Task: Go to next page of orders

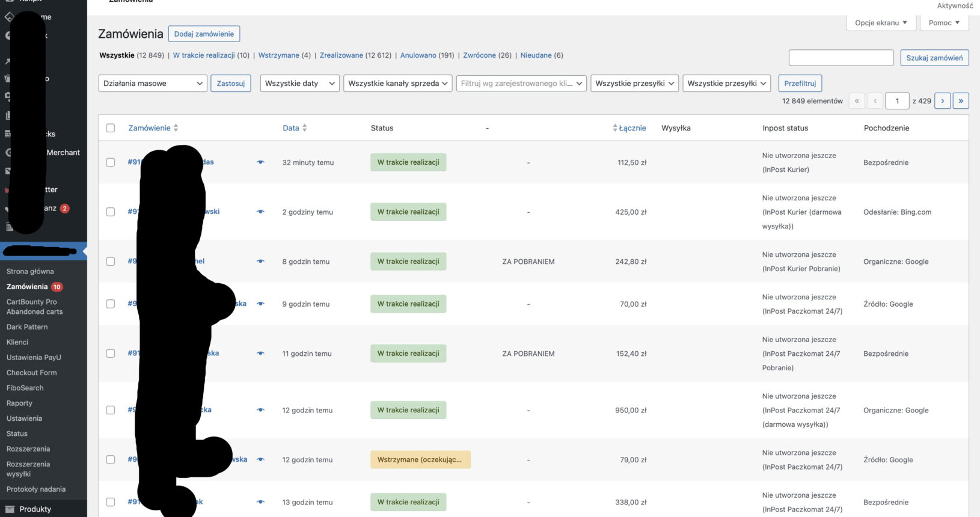Action: coord(942,101)
